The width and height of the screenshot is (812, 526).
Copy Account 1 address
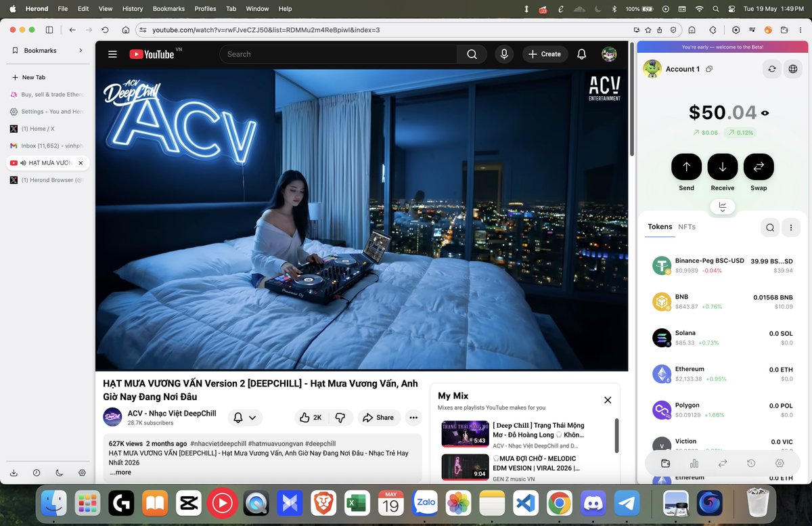point(709,69)
